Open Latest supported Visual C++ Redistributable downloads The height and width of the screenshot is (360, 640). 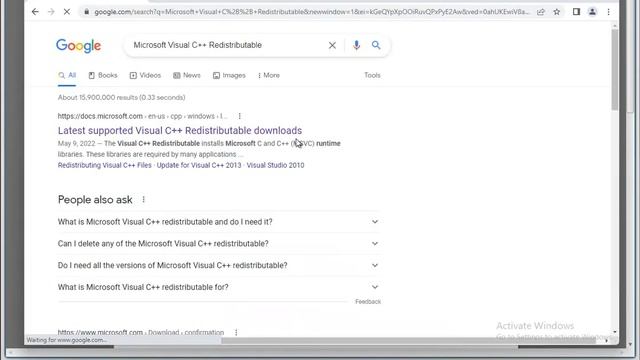180,131
